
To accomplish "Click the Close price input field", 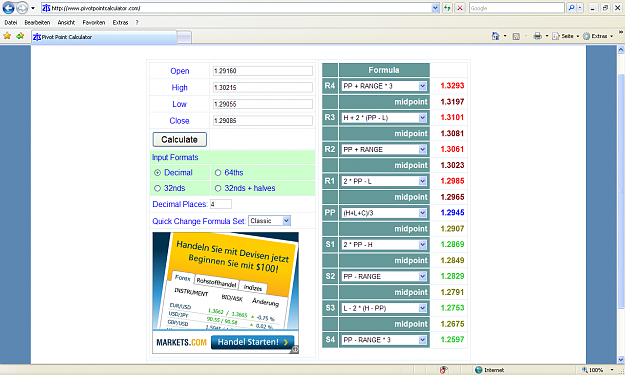I will point(263,120).
